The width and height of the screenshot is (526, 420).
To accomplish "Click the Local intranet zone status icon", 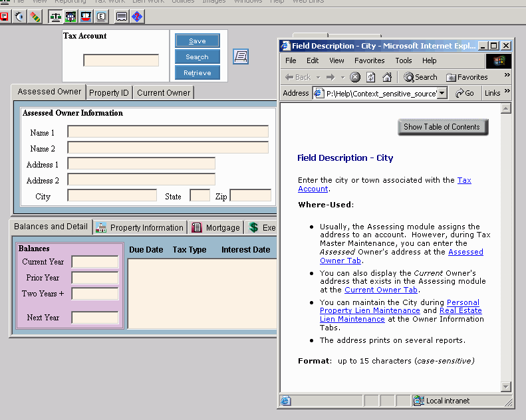I will point(418,401).
